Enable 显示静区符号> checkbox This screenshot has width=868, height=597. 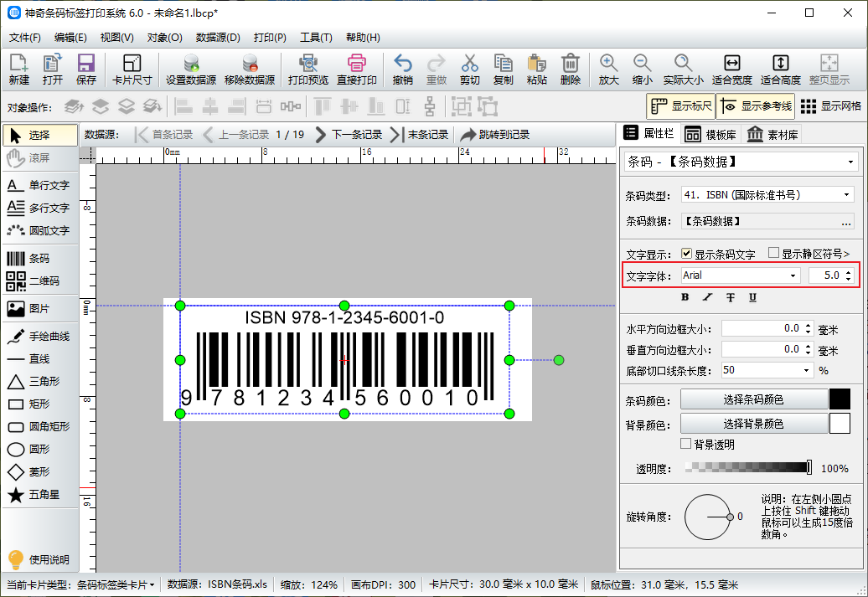click(x=774, y=253)
